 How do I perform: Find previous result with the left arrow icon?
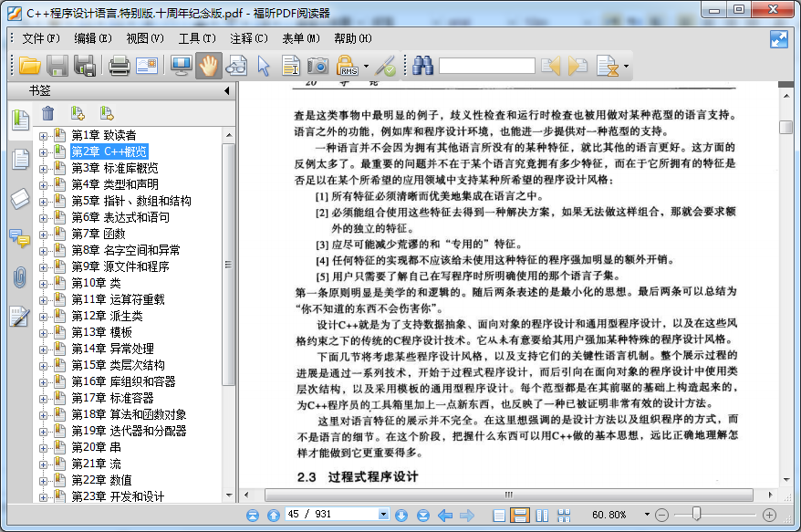pyautogui.click(x=551, y=66)
